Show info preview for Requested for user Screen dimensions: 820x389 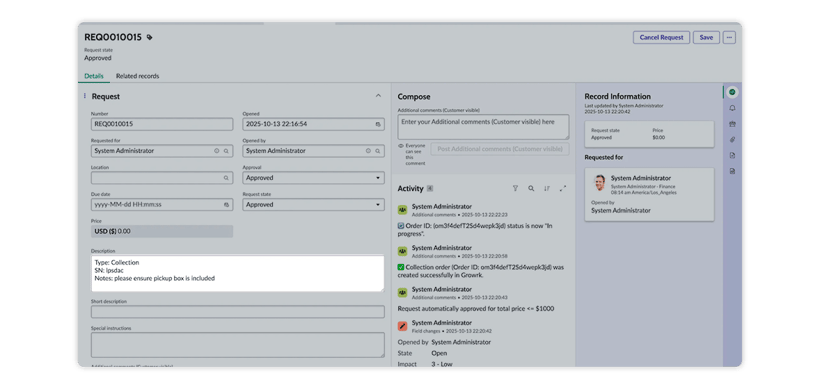pos(217,151)
